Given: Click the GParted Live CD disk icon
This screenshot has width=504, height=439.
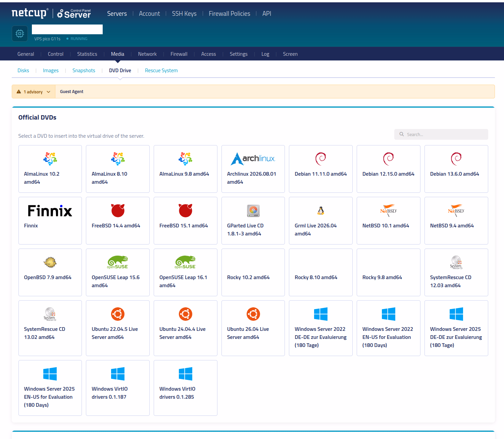Looking at the screenshot, I should point(253,211).
